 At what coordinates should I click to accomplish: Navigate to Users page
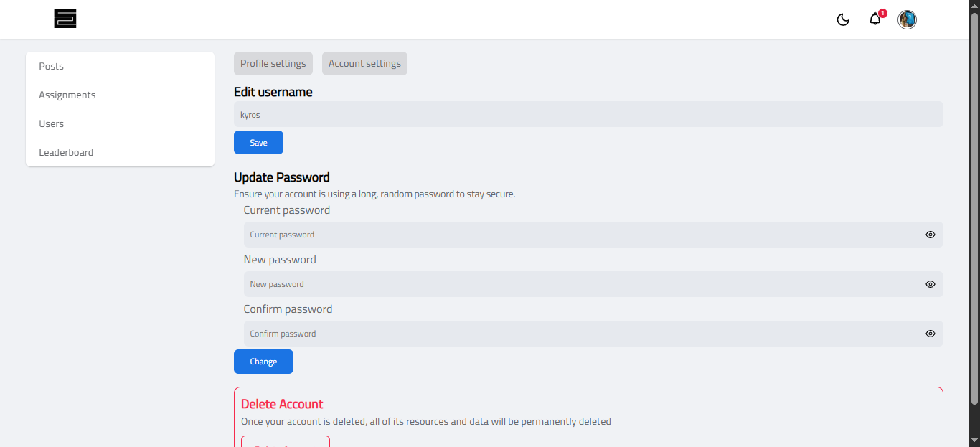pyautogui.click(x=52, y=123)
